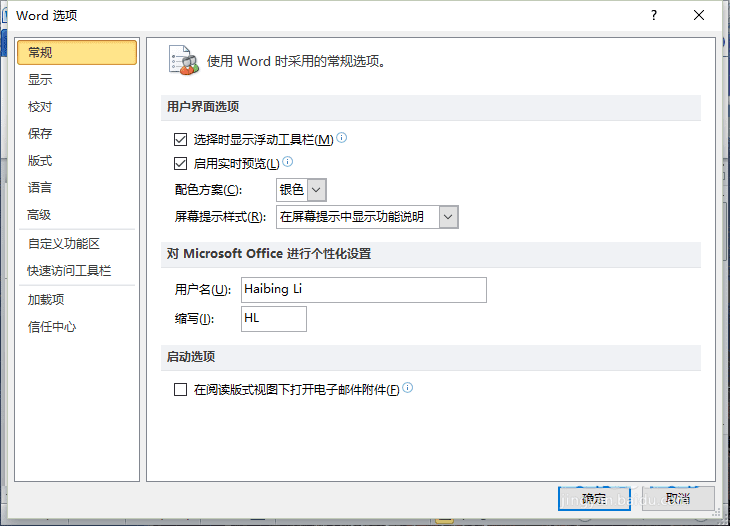Click the 对 Microsoft Office 进行个性化设置 heading
Viewport: 730px width, 526px height.
[269, 254]
